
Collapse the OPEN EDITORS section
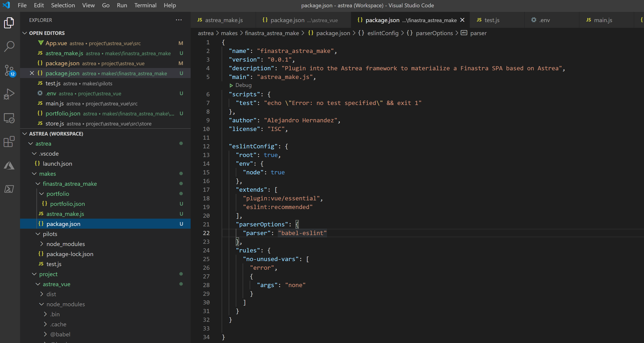[25, 33]
